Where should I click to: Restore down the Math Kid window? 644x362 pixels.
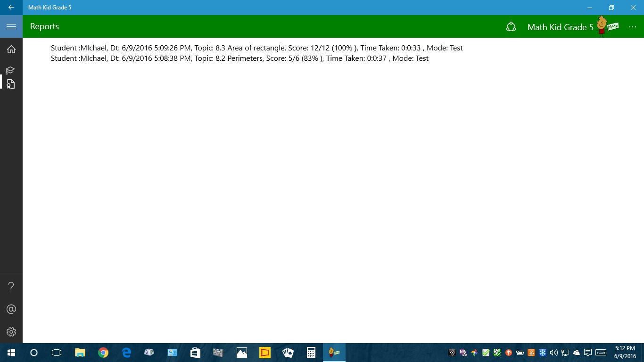pyautogui.click(x=611, y=8)
